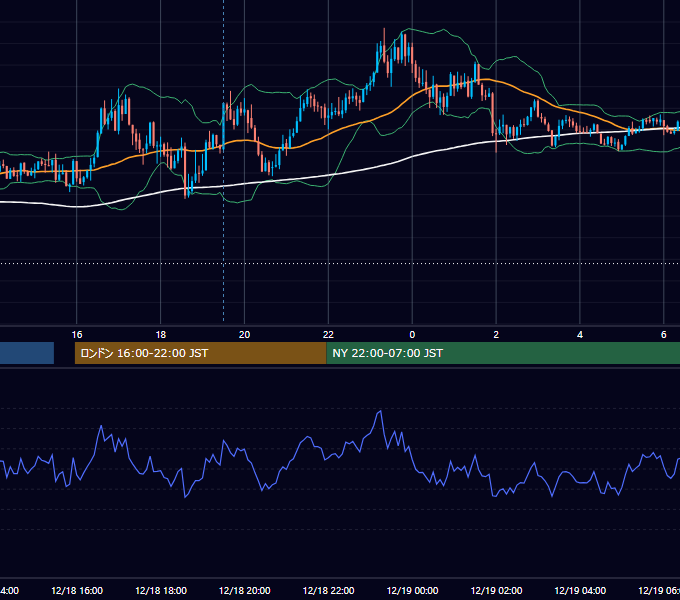This screenshot has height=600, width=680.
Task: Click the 12/18 20:00 label on indicator axis
Action: click(x=245, y=590)
